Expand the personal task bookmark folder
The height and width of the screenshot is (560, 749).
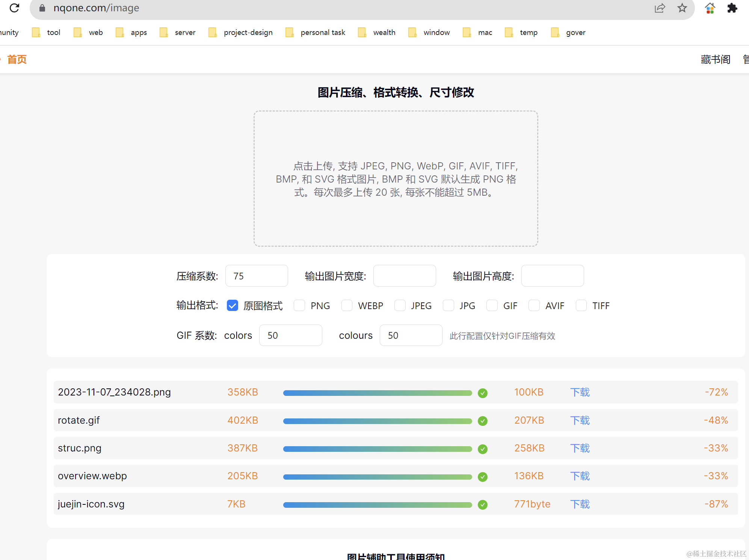[323, 32]
